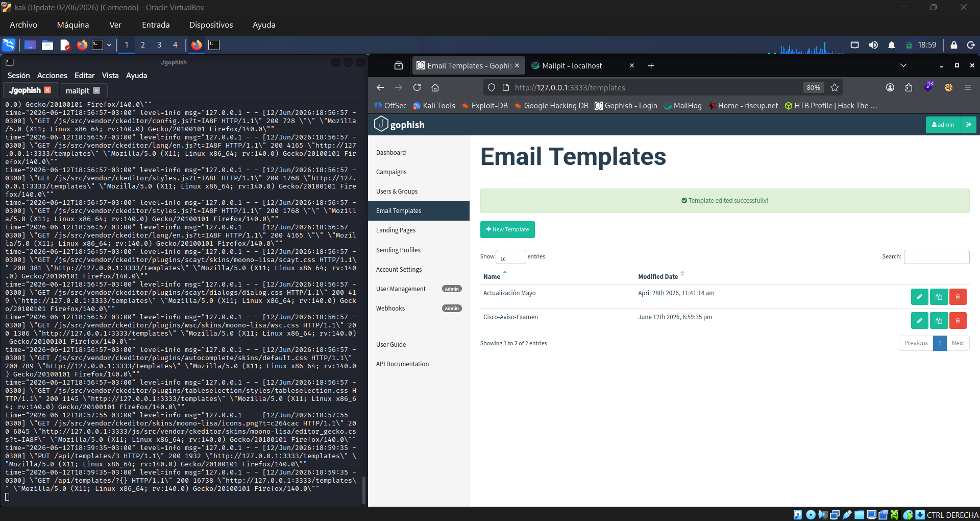Edit the Actualización Mayo template
This screenshot has height=521, width=980.
pos(919,297)
